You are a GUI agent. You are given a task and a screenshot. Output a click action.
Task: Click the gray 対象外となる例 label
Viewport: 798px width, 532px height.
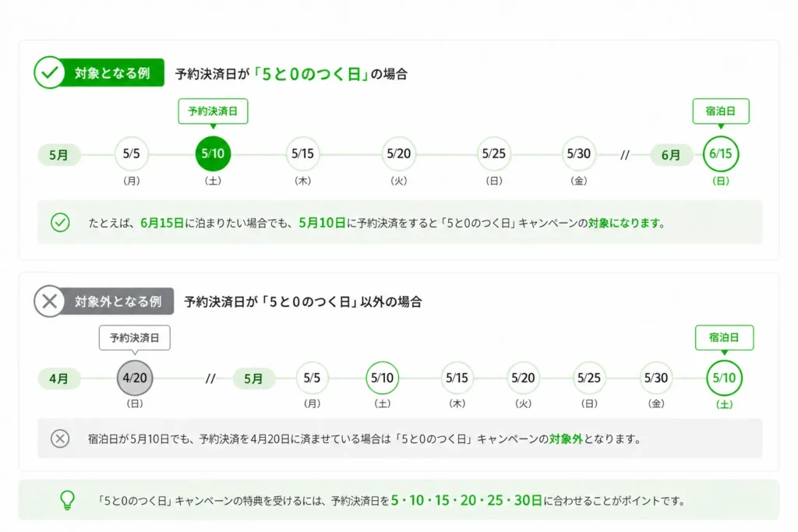pos(118,301)
